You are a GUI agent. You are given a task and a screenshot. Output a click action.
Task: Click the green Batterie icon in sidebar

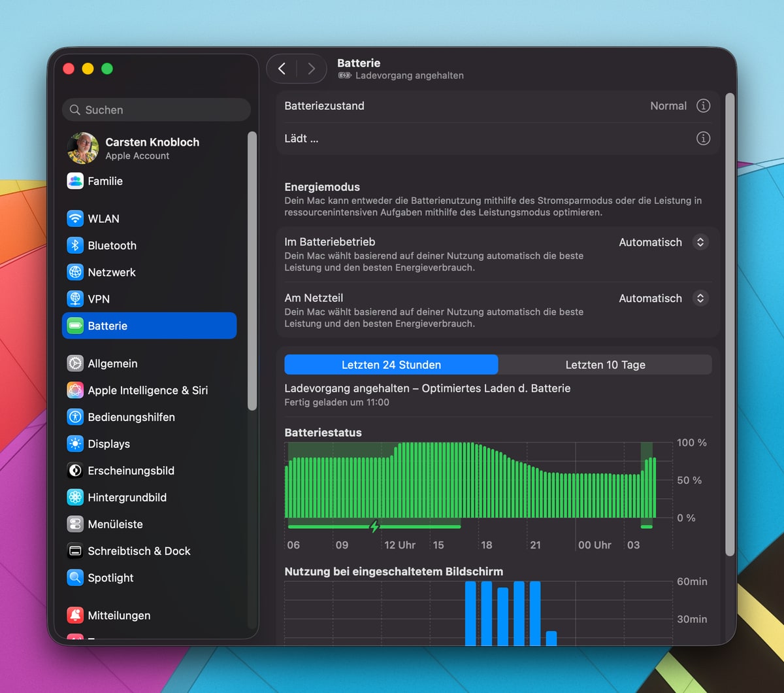coord(75,326)
